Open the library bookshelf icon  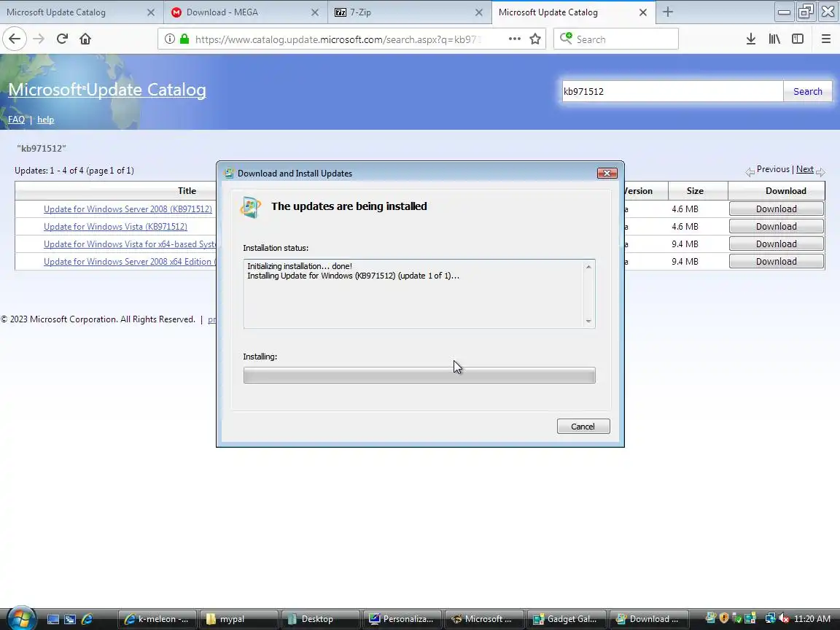point(774,39)
